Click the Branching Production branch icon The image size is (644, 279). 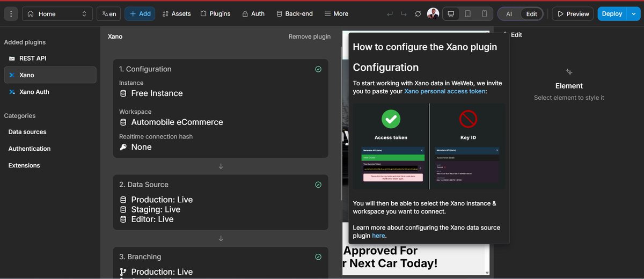tap(123, 272)
